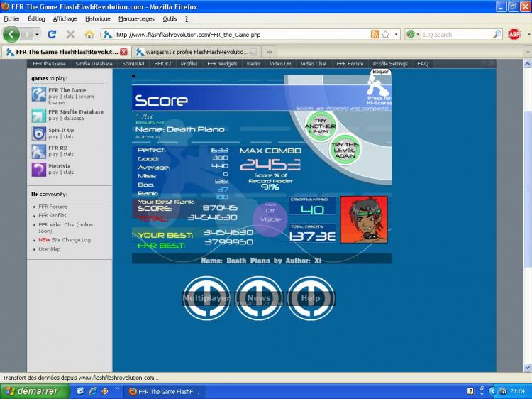
Task: Open the back/forward history dropdown arrow
Action: [37, 34]
